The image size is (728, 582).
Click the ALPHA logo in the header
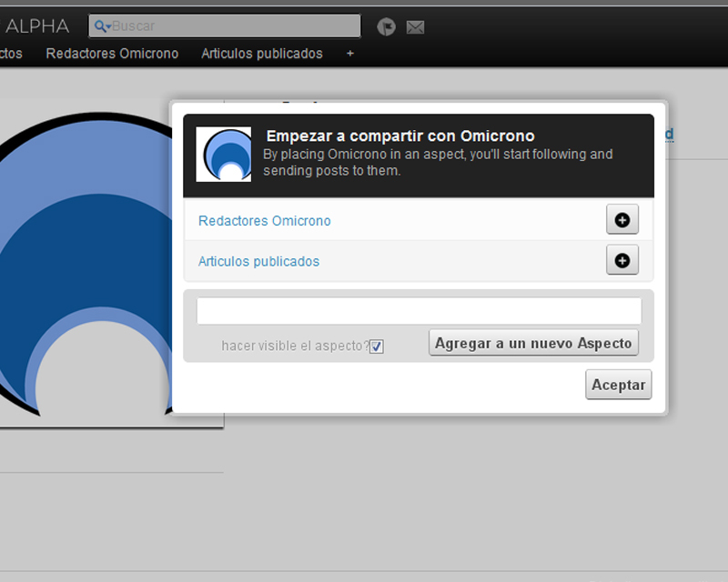click(36, 25)
